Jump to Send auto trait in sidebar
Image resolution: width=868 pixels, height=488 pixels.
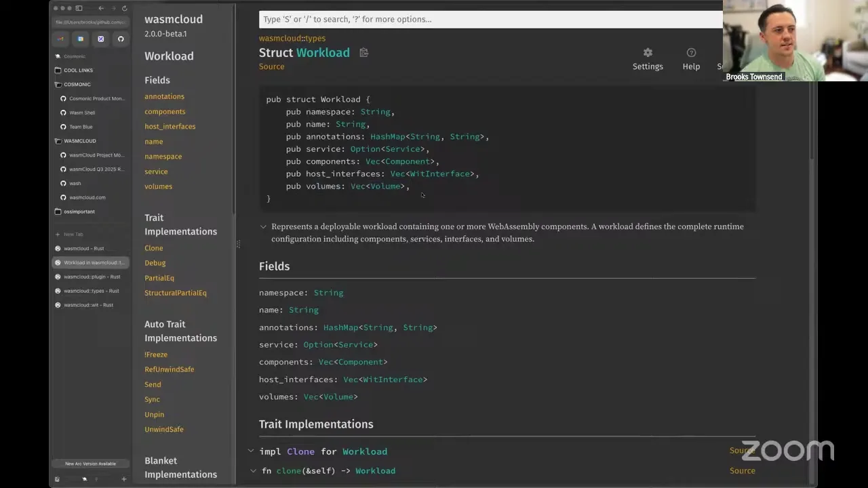(153, 384)
